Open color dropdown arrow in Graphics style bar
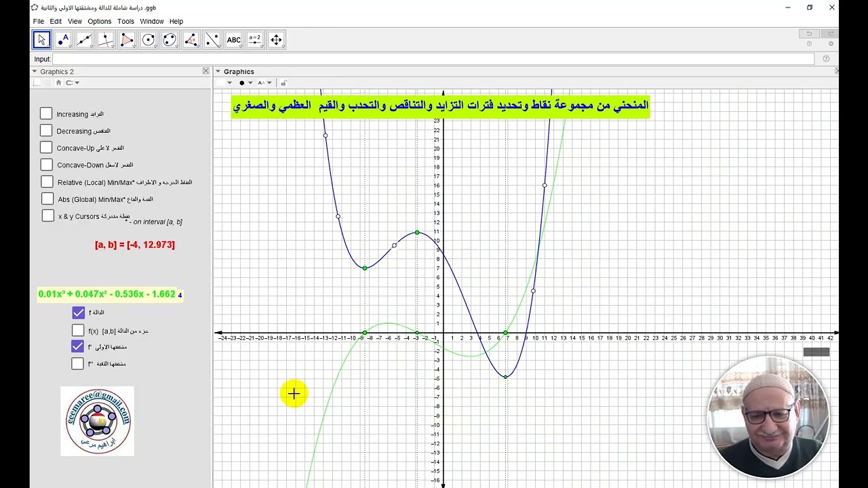Viewport: 868px width, 488px height. (x=230, y=83)
